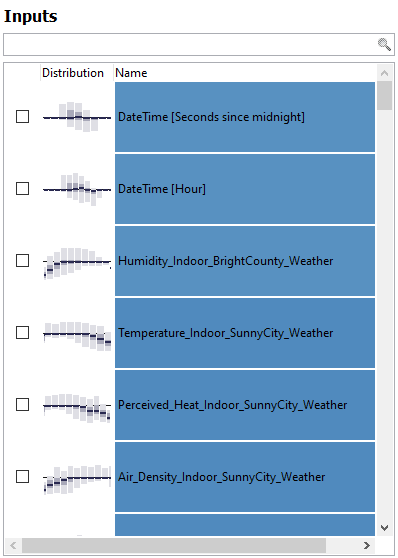Tick the Humidity_Indoor_BrightCounty_Weather checkbox
Screen dimensions: 398x558
tap(22, 260)
